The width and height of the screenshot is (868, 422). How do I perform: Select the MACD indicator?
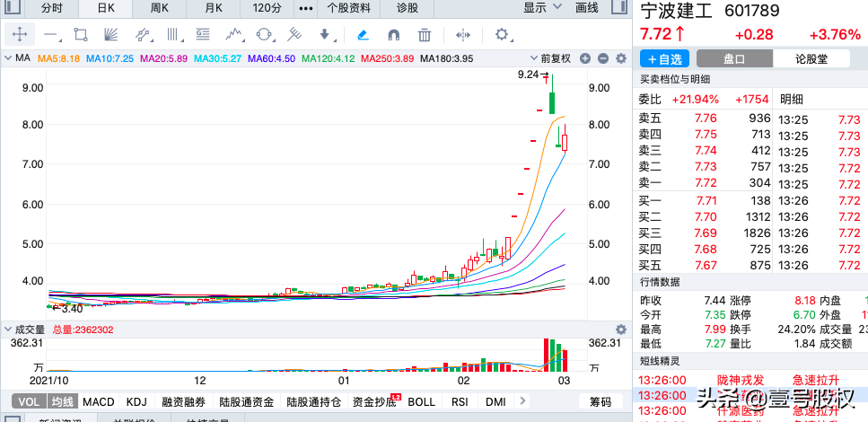pos(99,402)
